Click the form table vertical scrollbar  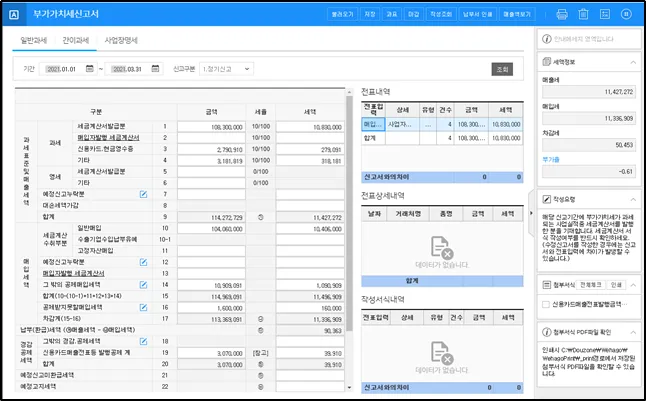(350, 213)
